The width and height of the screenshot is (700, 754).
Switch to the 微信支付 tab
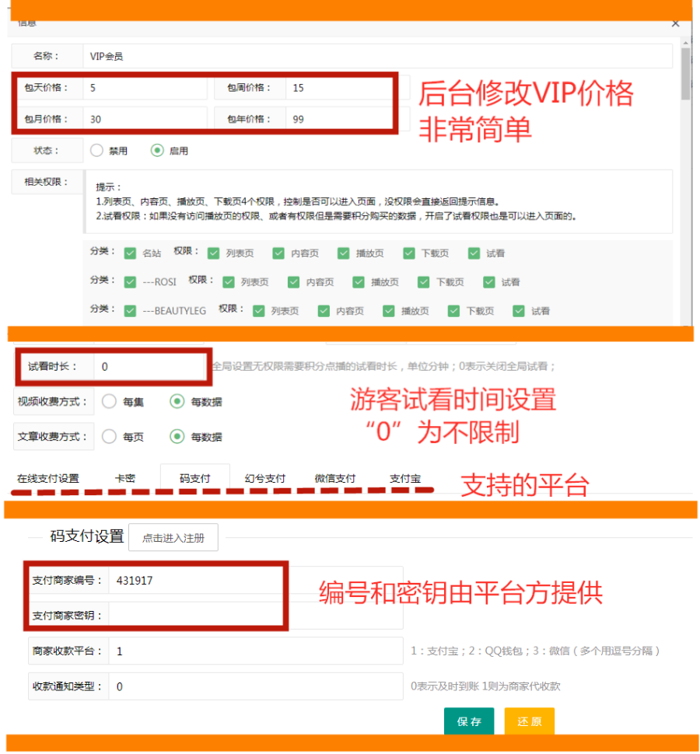coord(335,479)
